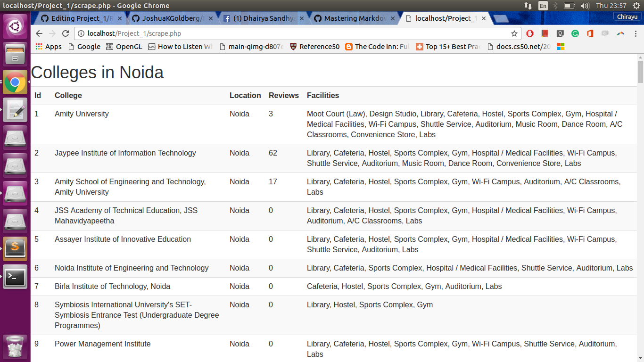Open the AdBlock stop-hand extension
The width and height of the screenshot is (644, 362).
point(530,33)
